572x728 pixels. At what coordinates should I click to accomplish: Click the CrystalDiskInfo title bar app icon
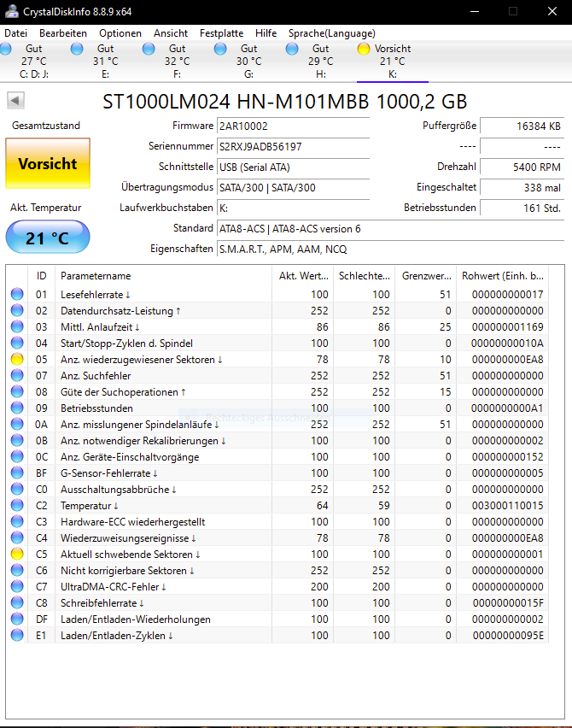pos(11,11)
